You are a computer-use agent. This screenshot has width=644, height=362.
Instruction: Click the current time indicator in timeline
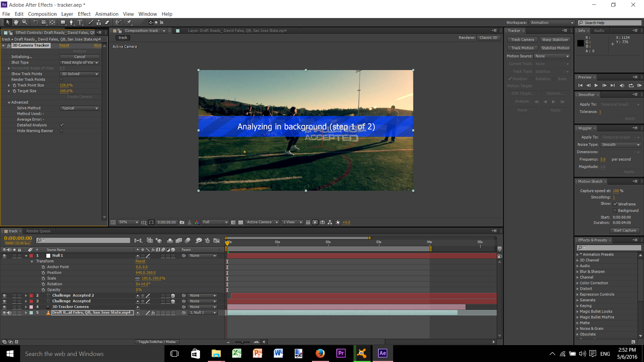[227, 243]
